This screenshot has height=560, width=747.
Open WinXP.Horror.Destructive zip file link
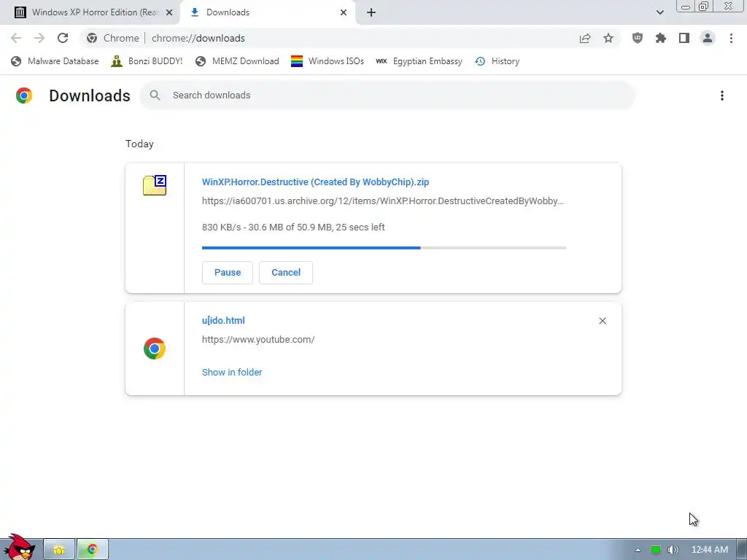point(315,182)
